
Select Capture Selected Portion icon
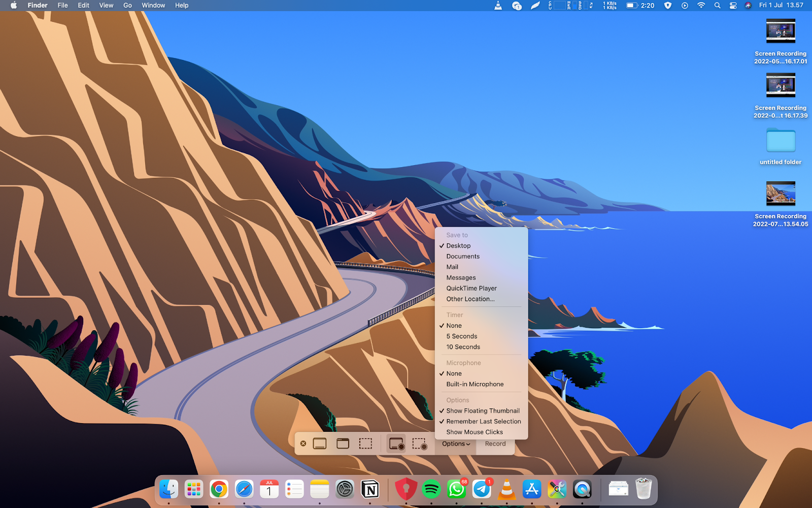pyautogui.click(x=365, y=443)
